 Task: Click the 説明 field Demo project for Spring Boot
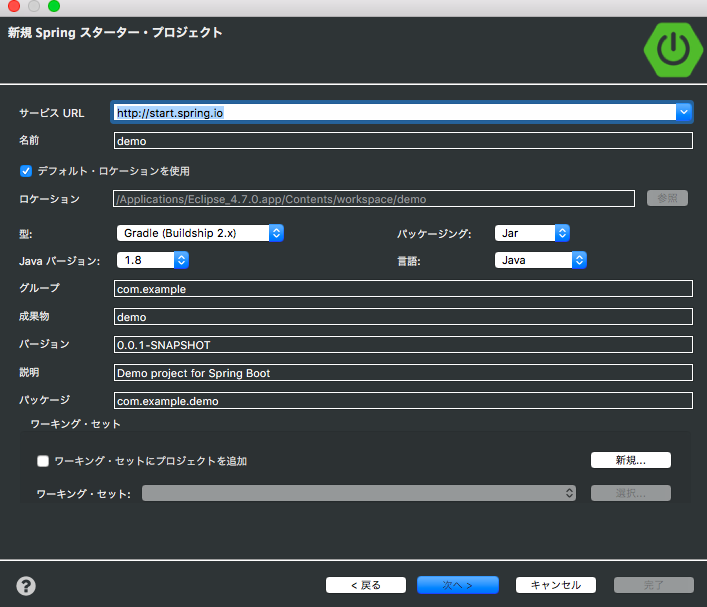coord(403,372)
